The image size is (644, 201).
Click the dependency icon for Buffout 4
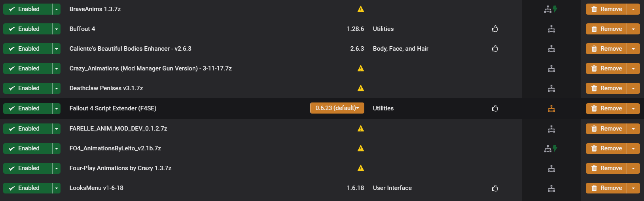pos(551,29)
